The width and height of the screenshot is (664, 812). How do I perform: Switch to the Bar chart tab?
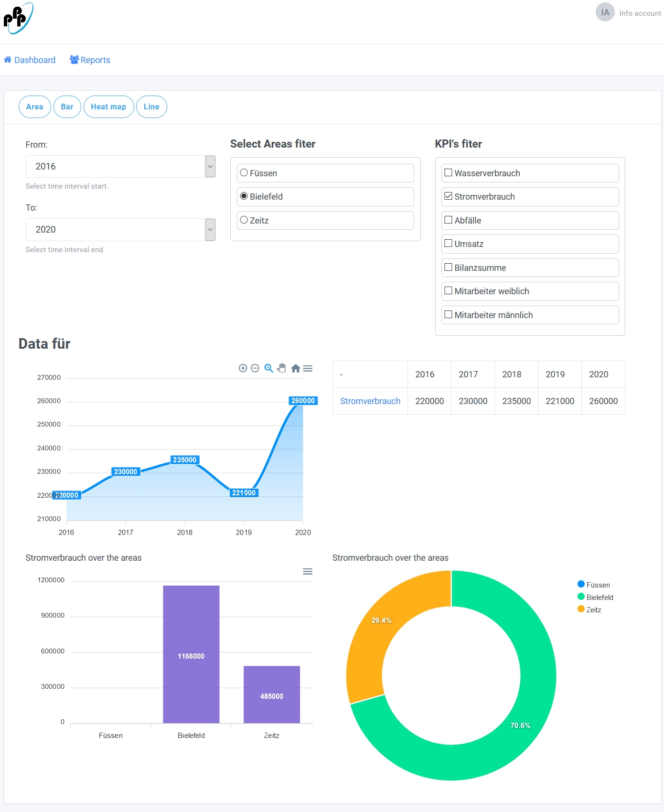(x=67, y=107)
